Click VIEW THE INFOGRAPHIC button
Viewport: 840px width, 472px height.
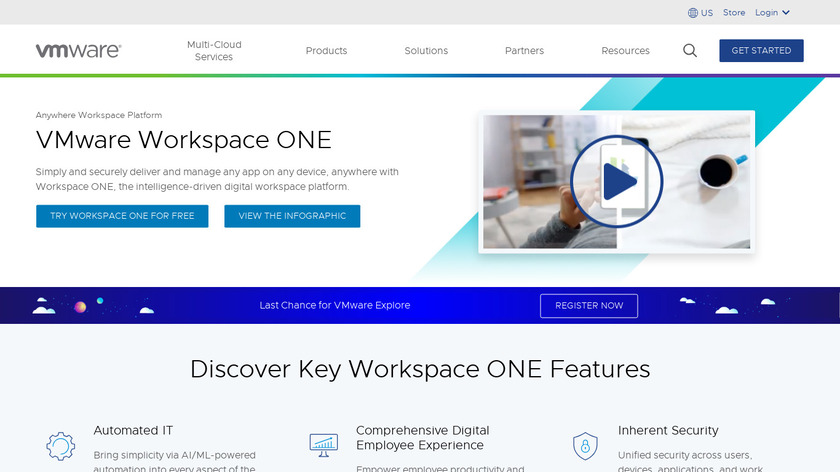coord(292,216)
